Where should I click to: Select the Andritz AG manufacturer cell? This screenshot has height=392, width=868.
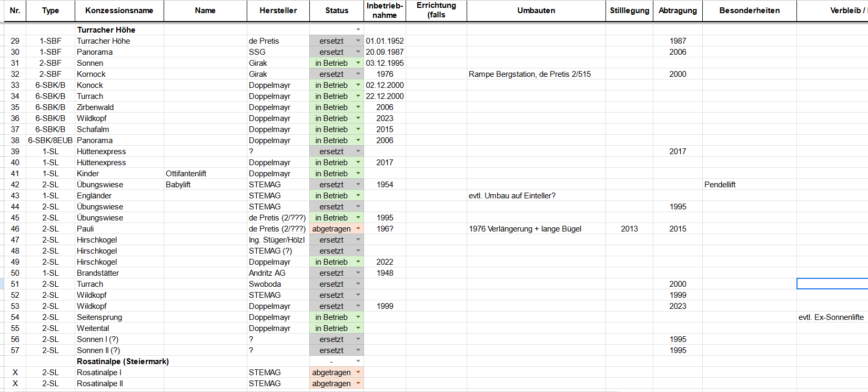[x=267, y=273]
